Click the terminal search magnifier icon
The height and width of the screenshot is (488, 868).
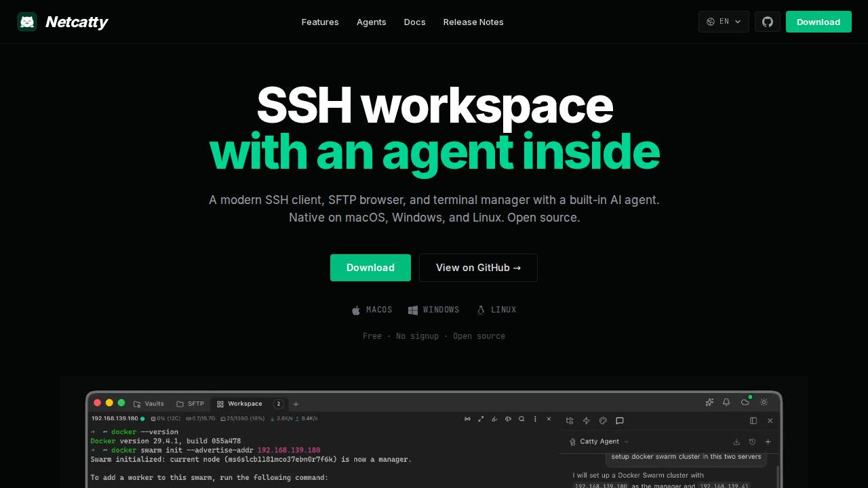click(x=521, y=419)
